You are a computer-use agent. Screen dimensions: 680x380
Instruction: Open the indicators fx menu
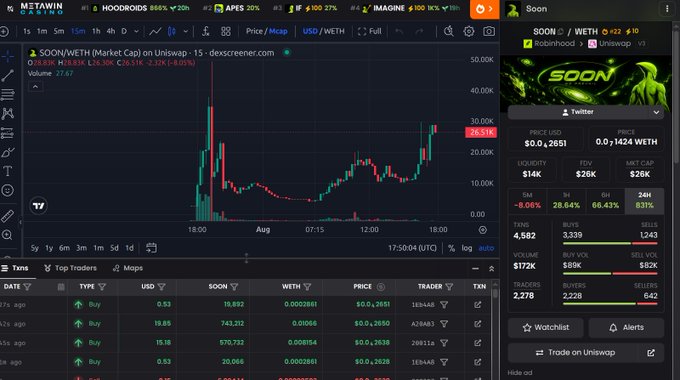[x=206, y=31]
